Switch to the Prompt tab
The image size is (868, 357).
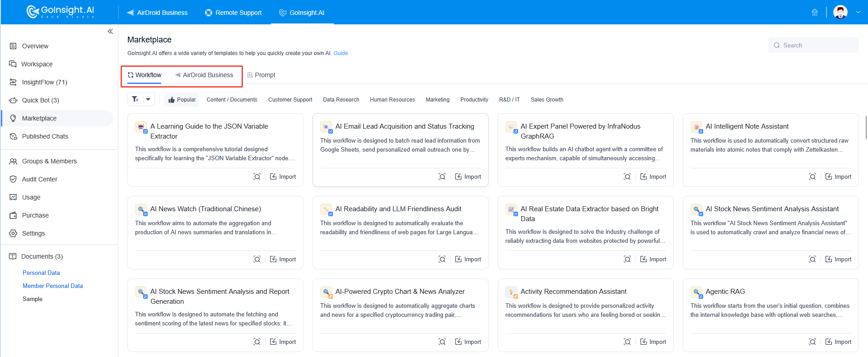pos(261,75)
